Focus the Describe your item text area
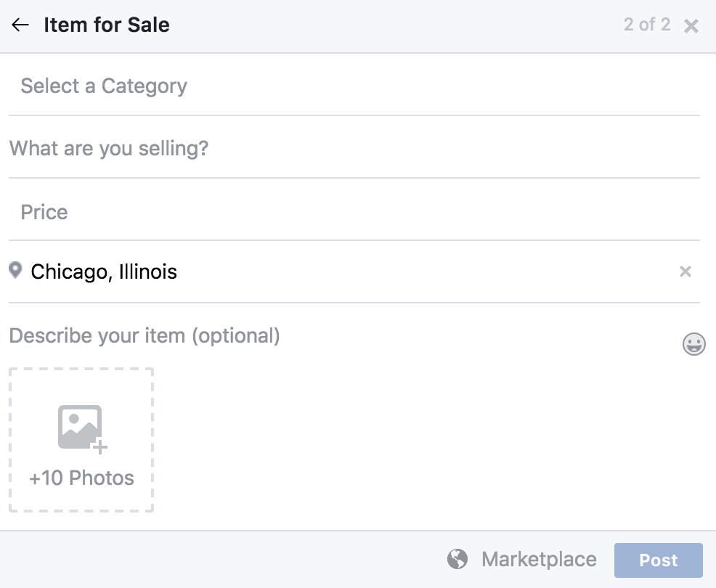 (145, 336)
